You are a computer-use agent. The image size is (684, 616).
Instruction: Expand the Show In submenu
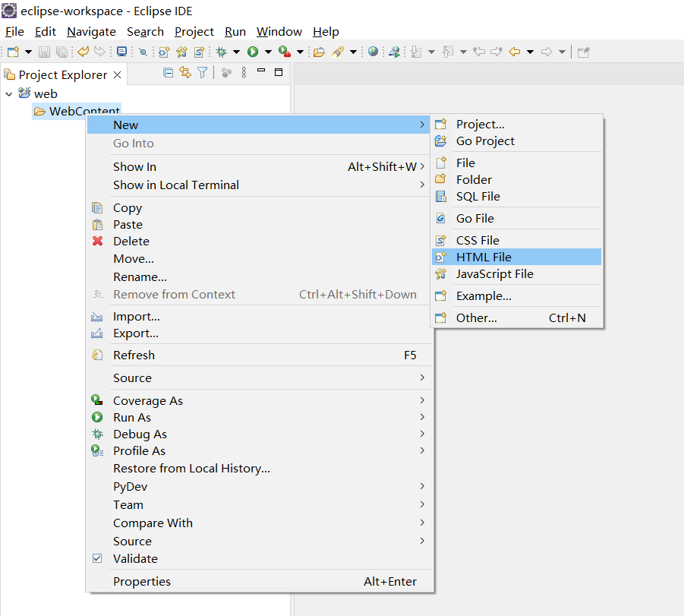coord(260,167)
